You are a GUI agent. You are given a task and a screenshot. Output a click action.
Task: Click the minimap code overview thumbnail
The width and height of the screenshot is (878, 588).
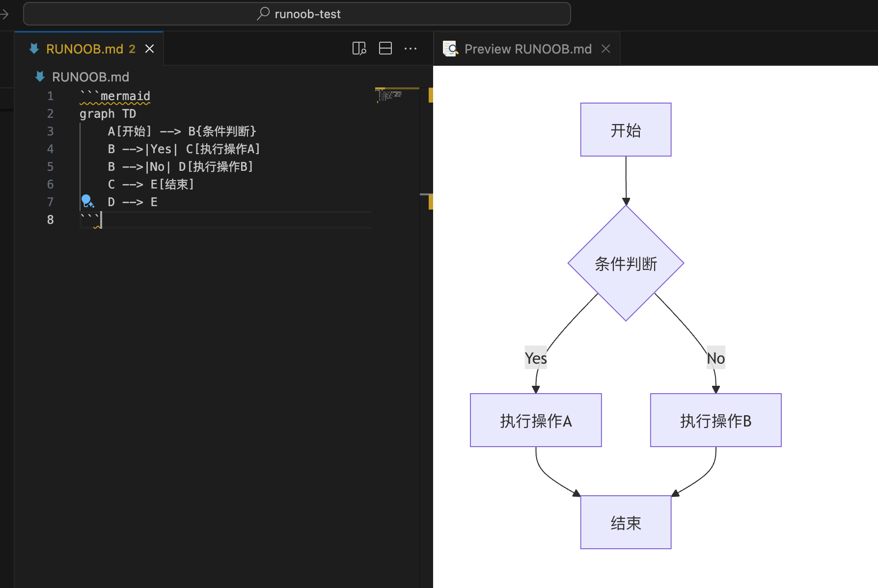coord(389,95)
